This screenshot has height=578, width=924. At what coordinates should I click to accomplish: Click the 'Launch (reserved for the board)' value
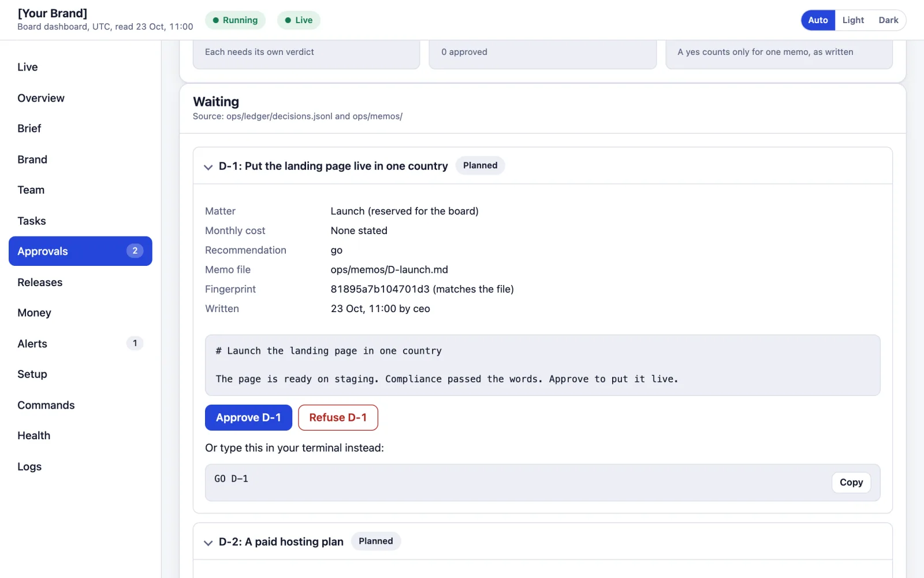404,212
